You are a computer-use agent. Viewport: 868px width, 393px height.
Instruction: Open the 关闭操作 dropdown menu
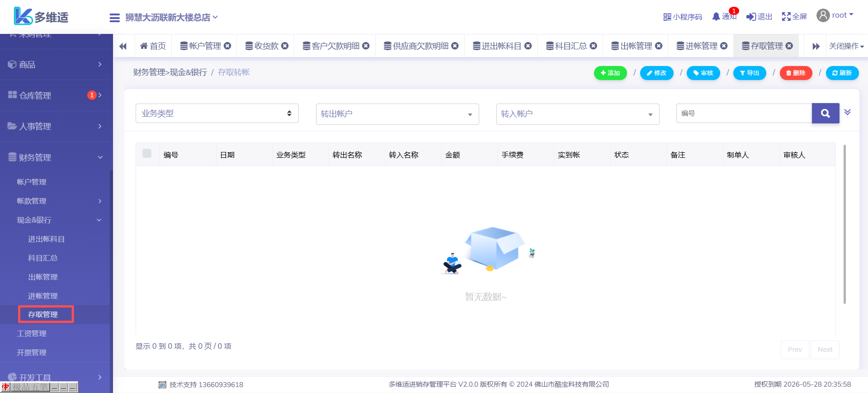click(846, 46)
